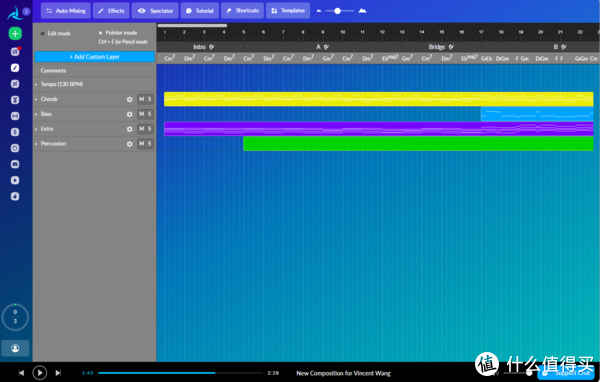Solo the Chords track

(x=150, y=99)
